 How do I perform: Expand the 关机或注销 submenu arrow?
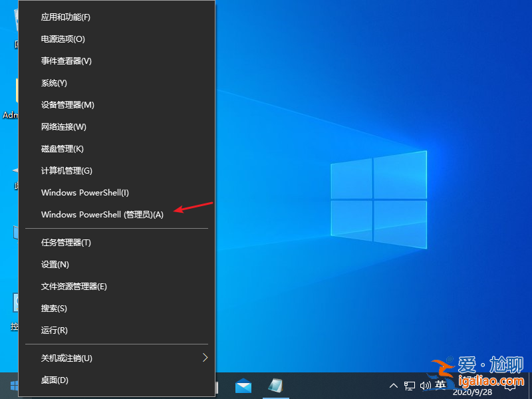coord(205,357)
